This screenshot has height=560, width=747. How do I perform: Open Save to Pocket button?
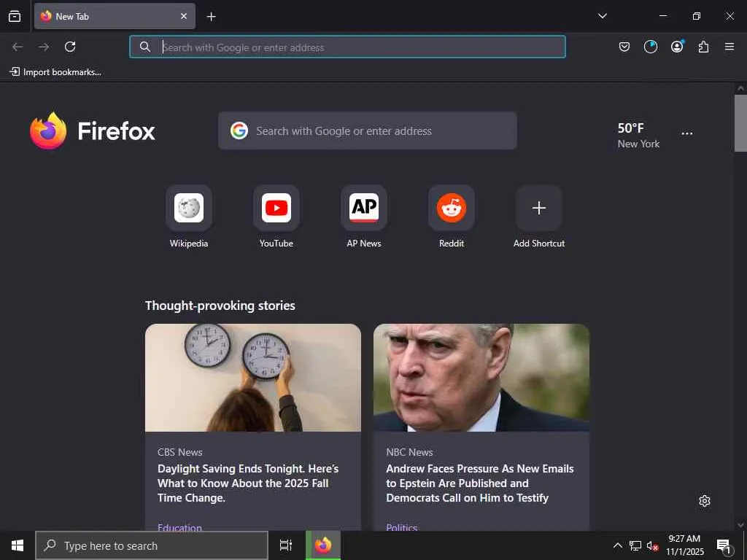(624, 47)
